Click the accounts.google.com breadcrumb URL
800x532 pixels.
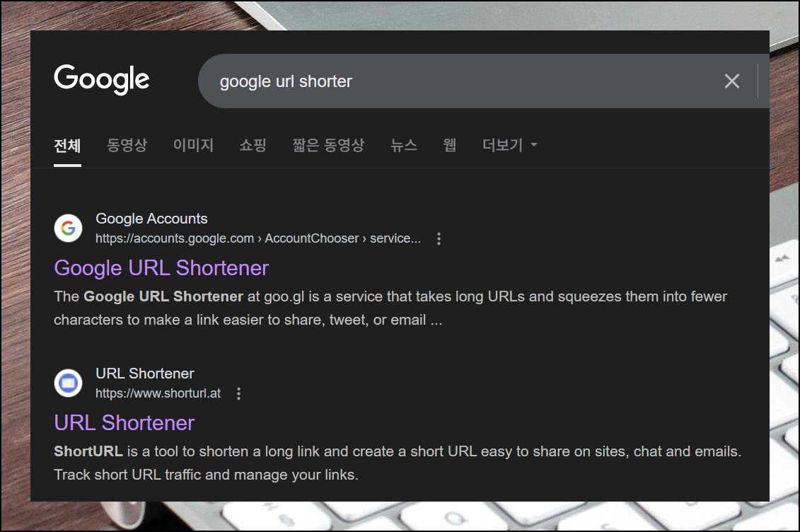click(258, 238)
